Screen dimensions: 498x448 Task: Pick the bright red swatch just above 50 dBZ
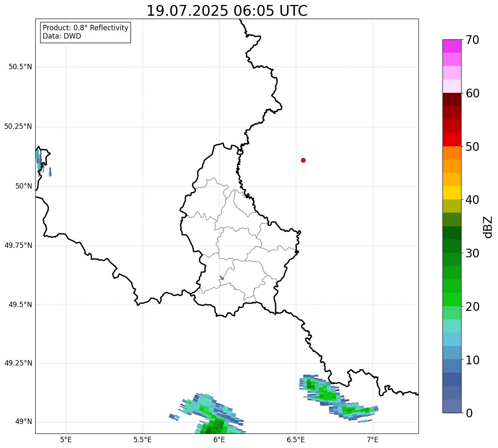tap(452, 140)
